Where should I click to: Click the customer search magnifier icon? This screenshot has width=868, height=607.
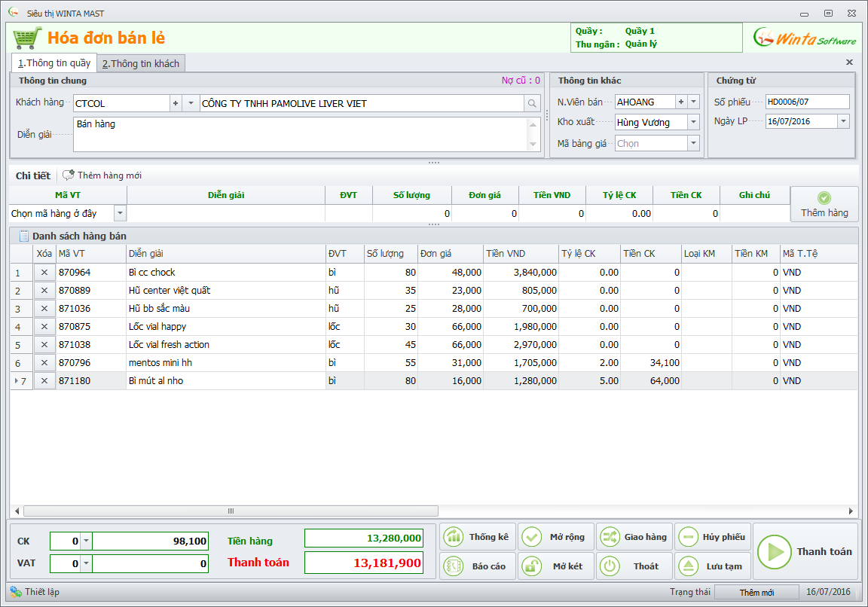532,103
